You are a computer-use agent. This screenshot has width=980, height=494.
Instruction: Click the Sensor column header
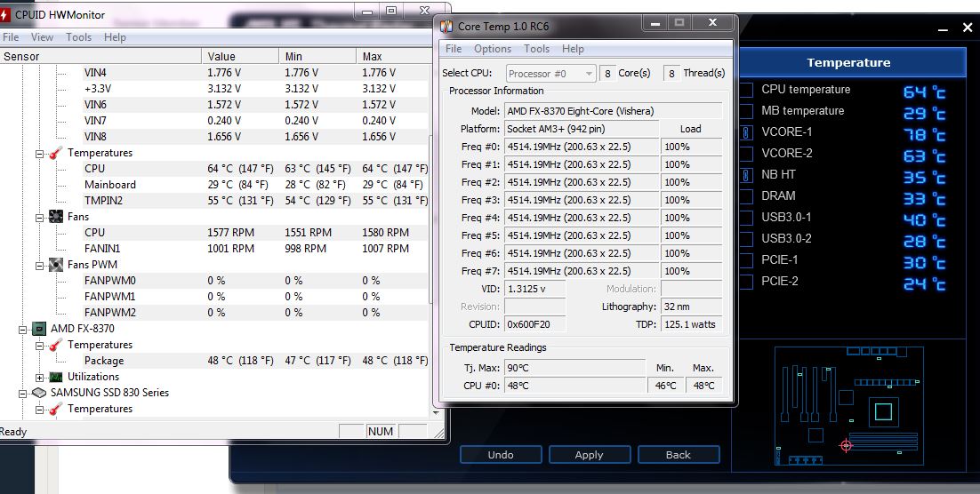coord(100,56)
